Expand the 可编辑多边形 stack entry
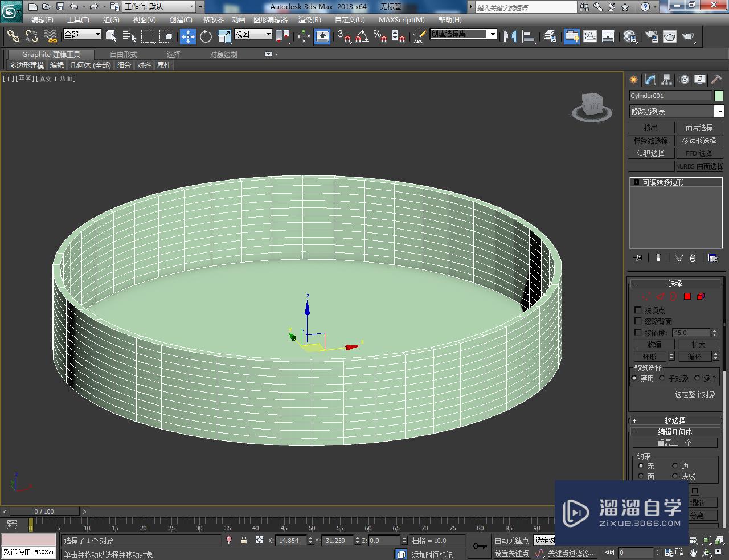729x560 pixels. point(636,182)
